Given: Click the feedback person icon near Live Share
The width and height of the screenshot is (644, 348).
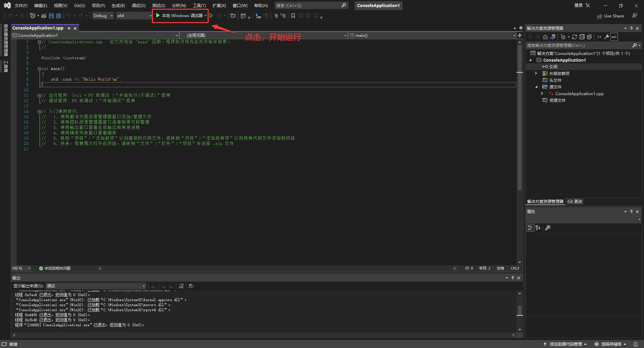Looking at the screenshot, I should click(635, 16).
